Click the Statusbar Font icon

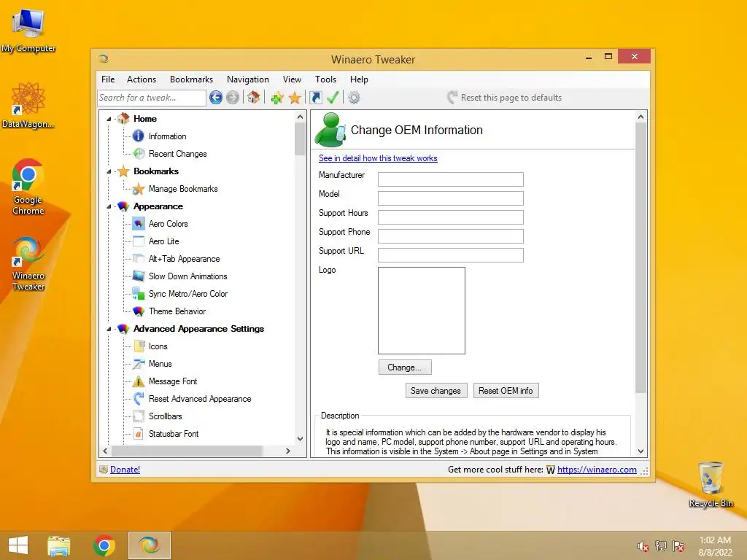pyautogui.click(x=139, y=433)
